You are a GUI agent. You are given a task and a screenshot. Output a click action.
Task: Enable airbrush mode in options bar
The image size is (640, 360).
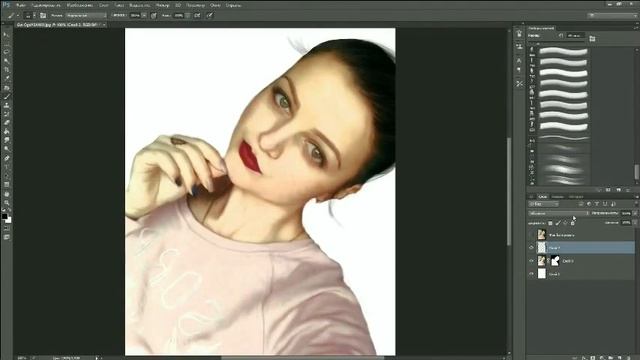point(197,16)
